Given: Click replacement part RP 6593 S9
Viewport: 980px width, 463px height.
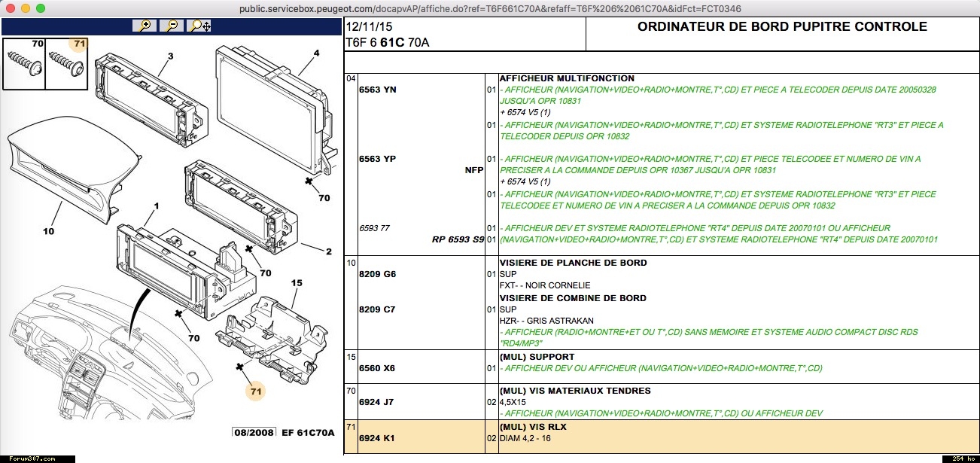Looking at the screenshot, I should [x=458, y=240].
